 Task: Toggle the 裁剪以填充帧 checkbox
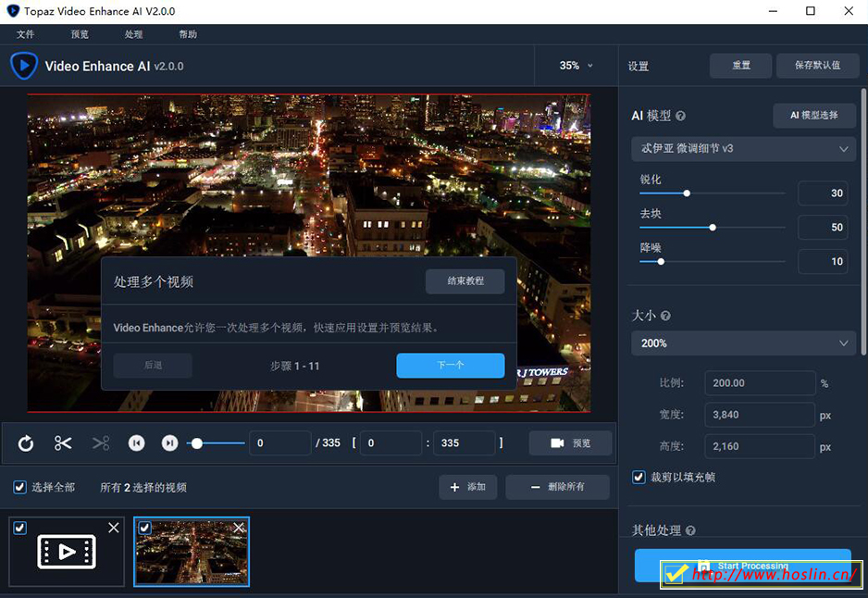point(639,478)
